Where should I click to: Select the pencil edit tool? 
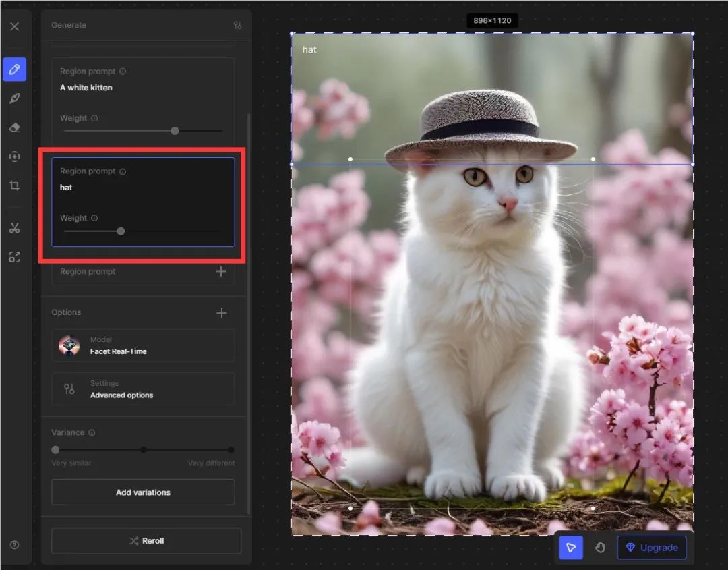click(x=14, y=69)
